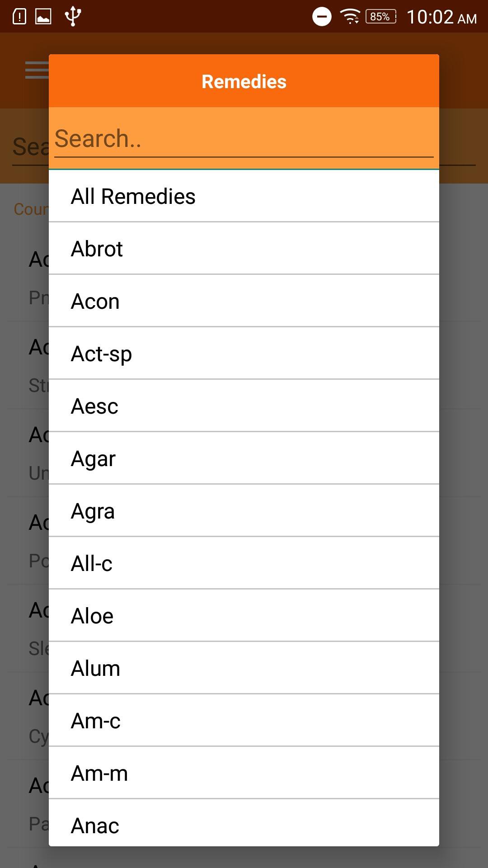Click the Search field in Remedies dialog
Screen dimensions: 488x868
(x=243, y=139)
